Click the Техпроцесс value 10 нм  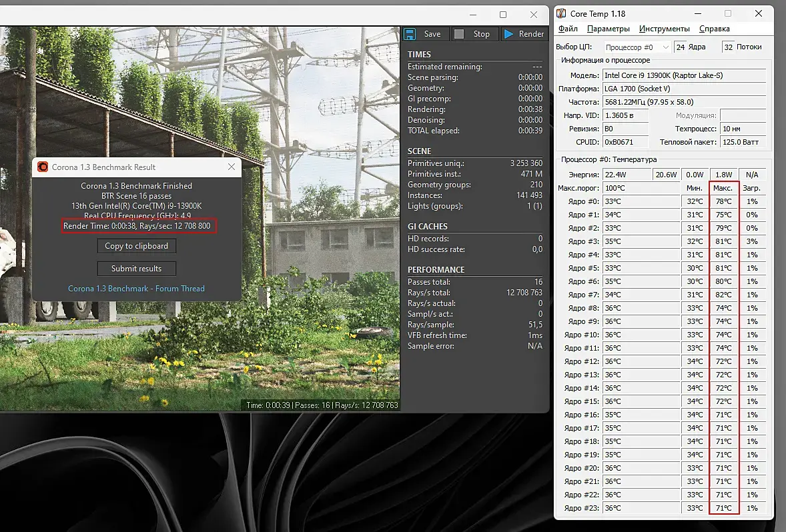(743, 129)
